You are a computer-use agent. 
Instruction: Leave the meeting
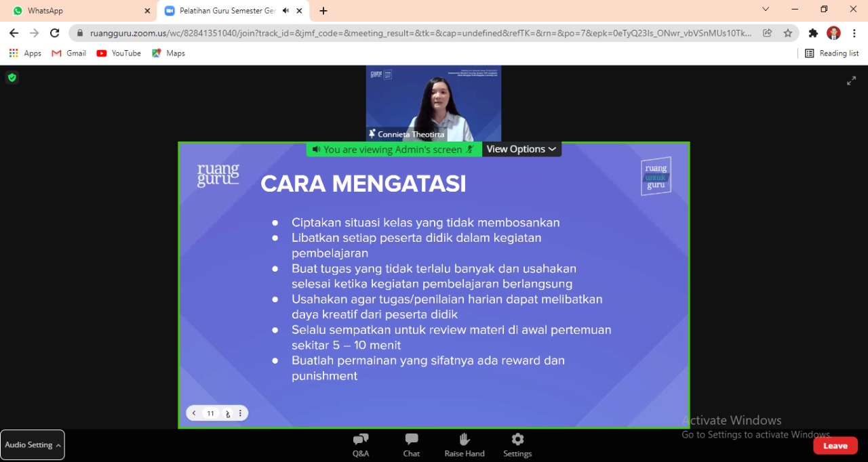pyautogui.click(x=835, y=446)
